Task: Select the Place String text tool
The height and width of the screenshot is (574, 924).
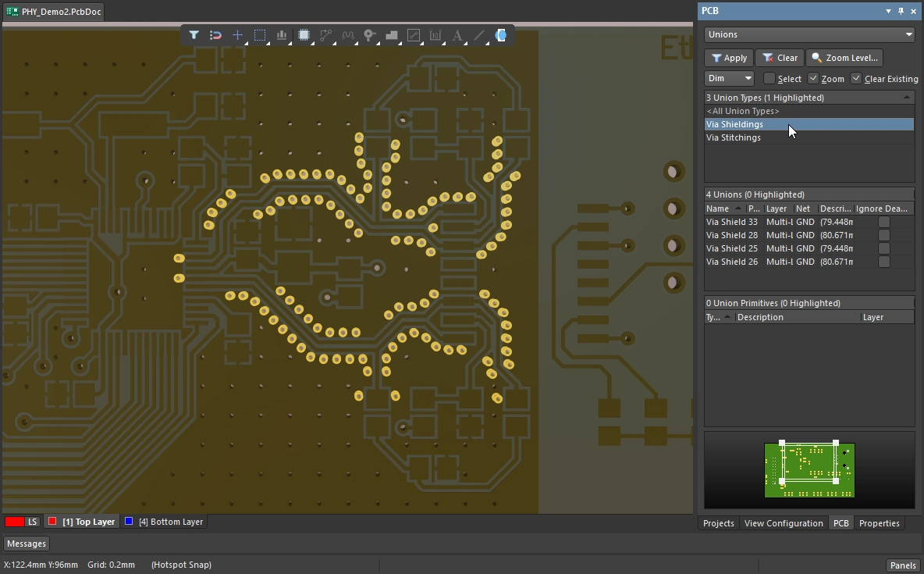Action: (457, 35)
